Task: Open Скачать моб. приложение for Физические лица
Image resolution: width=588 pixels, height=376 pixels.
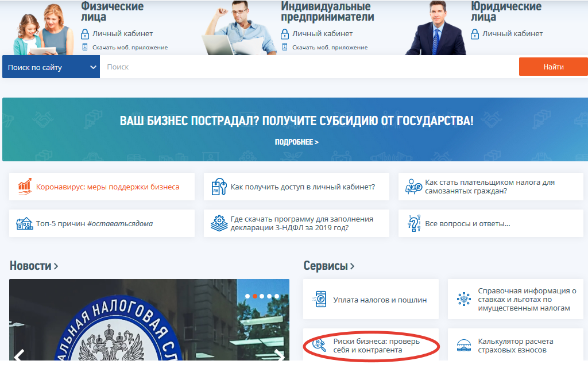Action: (130, 47)
